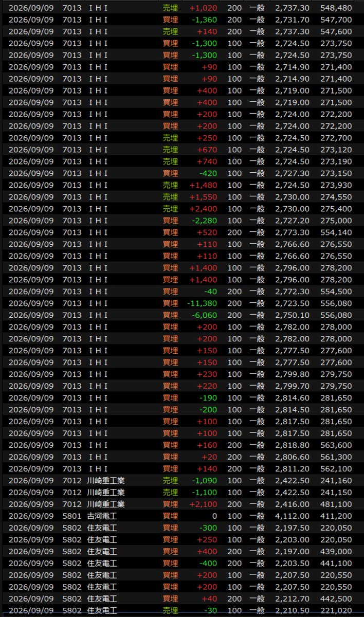Select the amount 439,000
The width and height of the screenshot is (364, 617).
click(336, 552)
